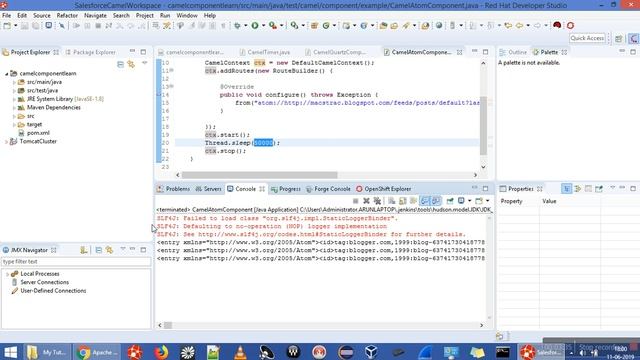The width and height of the screenshot is (640, 360).
Task: Open Firefox from Windows taskbar
Action: tap(161, 352)
